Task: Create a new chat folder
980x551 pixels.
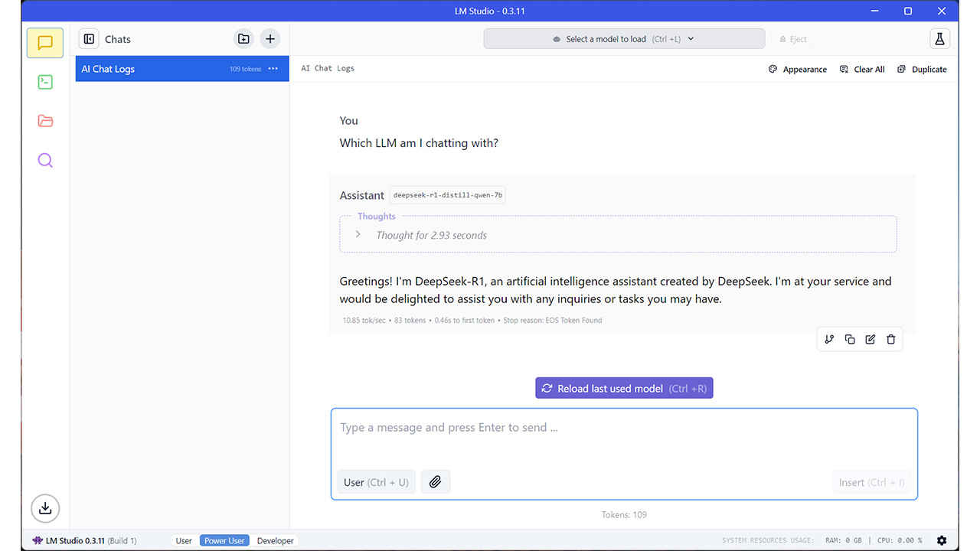Action: pyautogui.click(x=243, y=39)
